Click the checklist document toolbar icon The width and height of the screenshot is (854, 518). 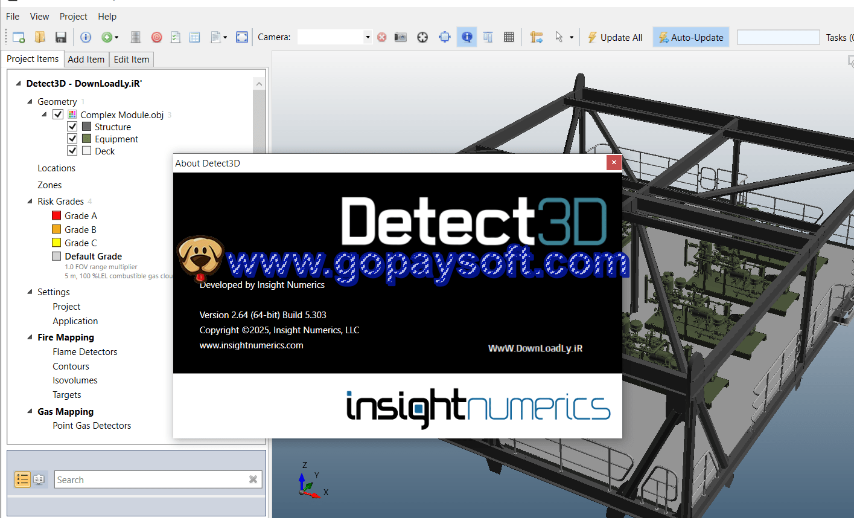pos(175,37)
